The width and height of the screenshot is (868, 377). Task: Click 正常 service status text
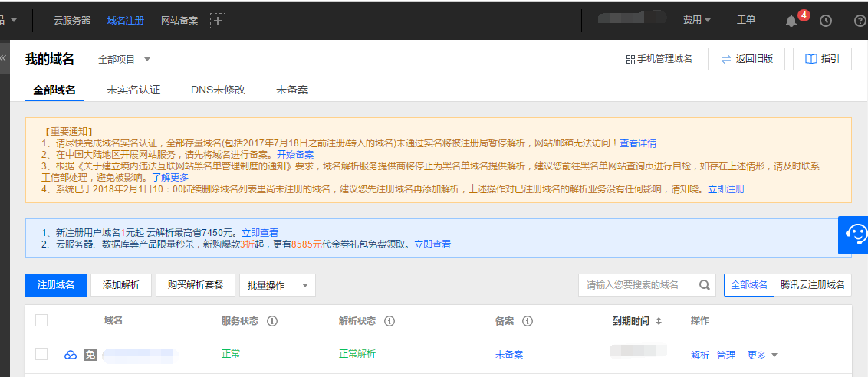tap(231, 354)
